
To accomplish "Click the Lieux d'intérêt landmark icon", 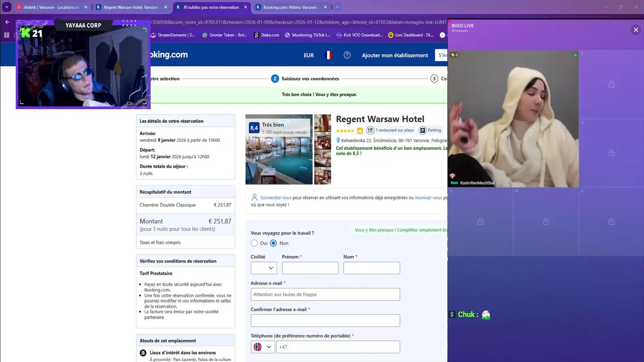I will pos(143,353).
